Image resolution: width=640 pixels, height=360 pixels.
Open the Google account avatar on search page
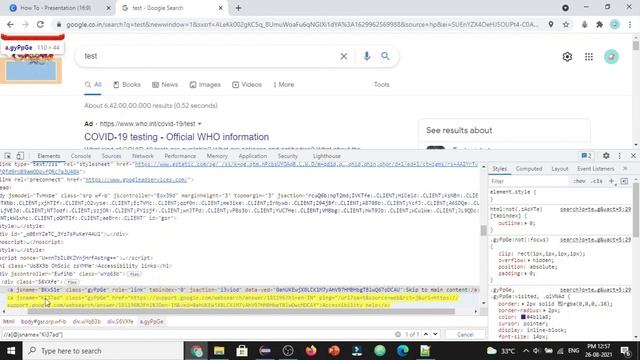[x=611, y=57]
